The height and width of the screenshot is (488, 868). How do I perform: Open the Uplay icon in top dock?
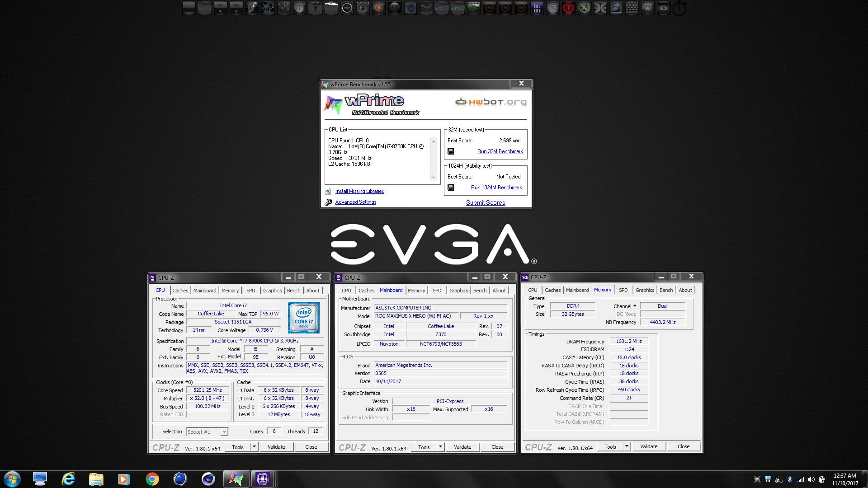410,8
